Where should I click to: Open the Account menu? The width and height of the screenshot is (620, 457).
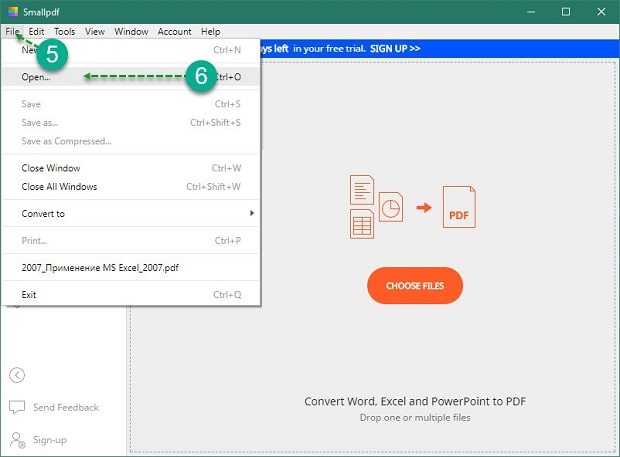pos(174,32)
